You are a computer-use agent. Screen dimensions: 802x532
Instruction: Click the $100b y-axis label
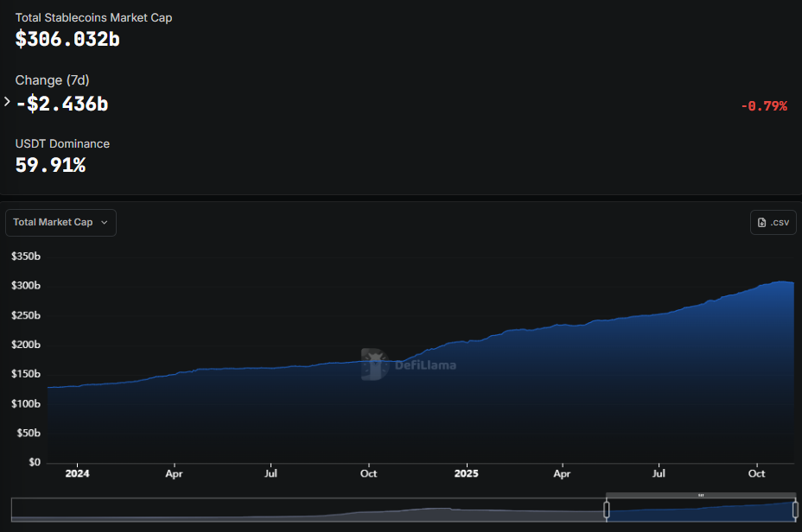26,403
